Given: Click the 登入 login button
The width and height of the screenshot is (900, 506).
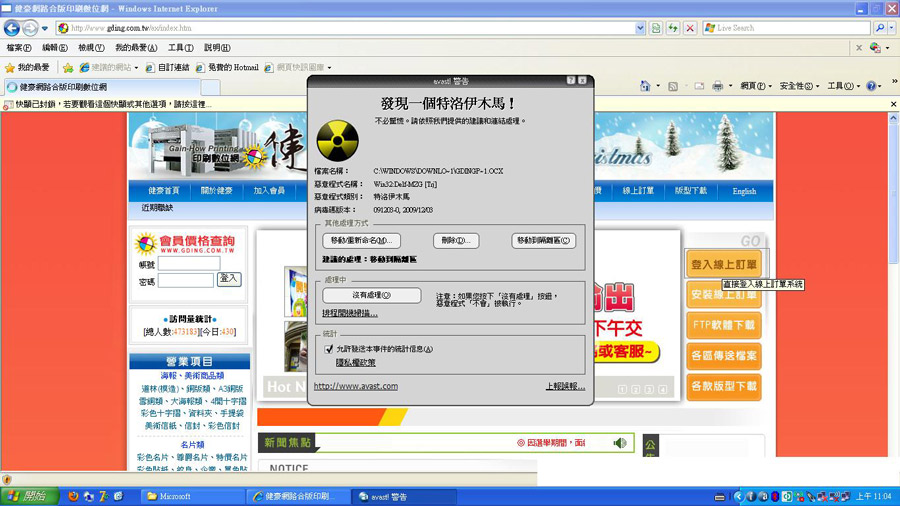Looking at the screenshot, I should pos(229,279).
